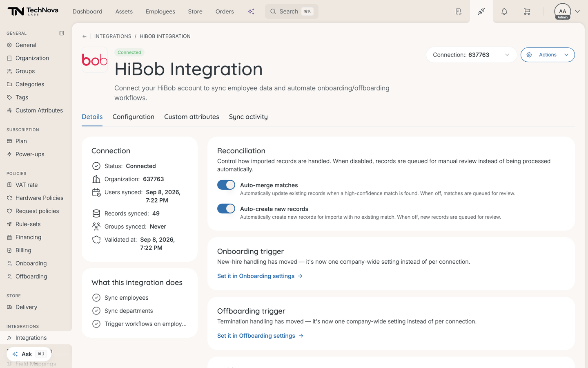The image size is (588, 368).
Task: Follow Set it in Onboarding settings link
Action: (260, 276)
